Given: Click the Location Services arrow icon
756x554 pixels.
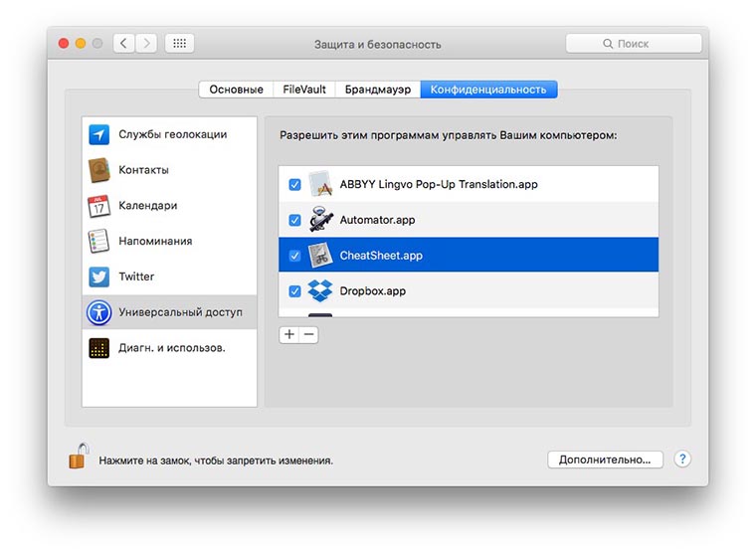Looking at the screenshot, I should [98, 134].
